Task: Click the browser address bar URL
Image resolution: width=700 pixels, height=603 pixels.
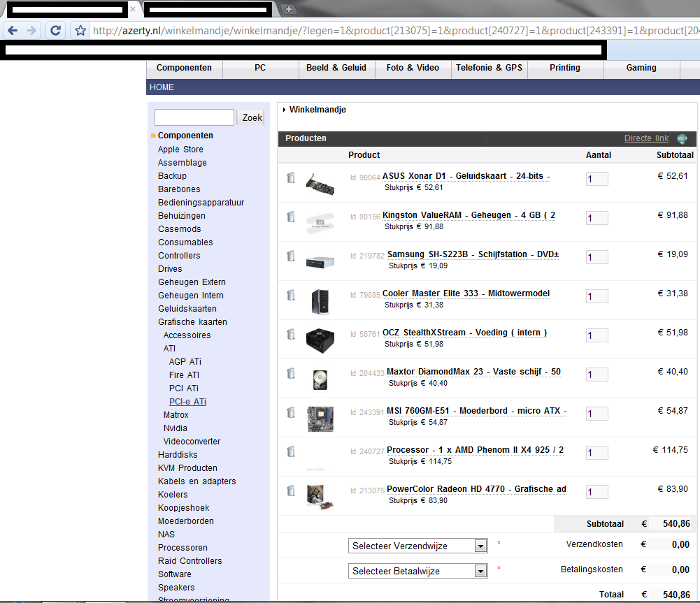Action: click(396, 30)
